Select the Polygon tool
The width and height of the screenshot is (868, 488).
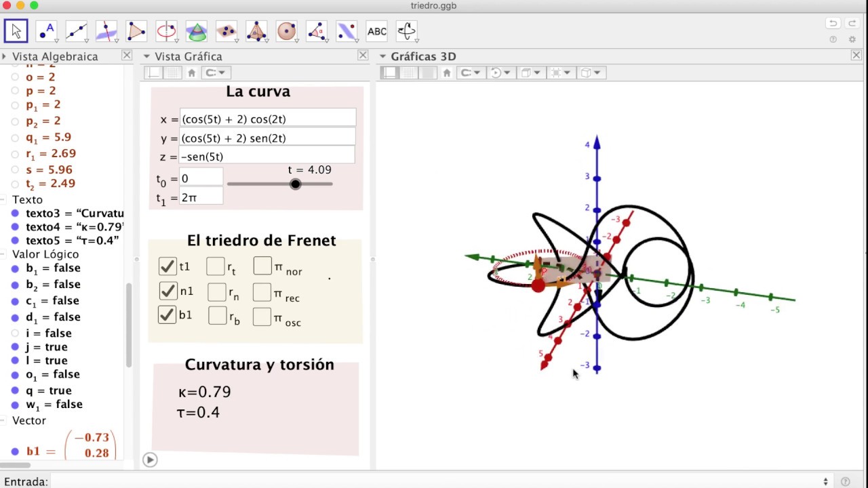[136, 31]
